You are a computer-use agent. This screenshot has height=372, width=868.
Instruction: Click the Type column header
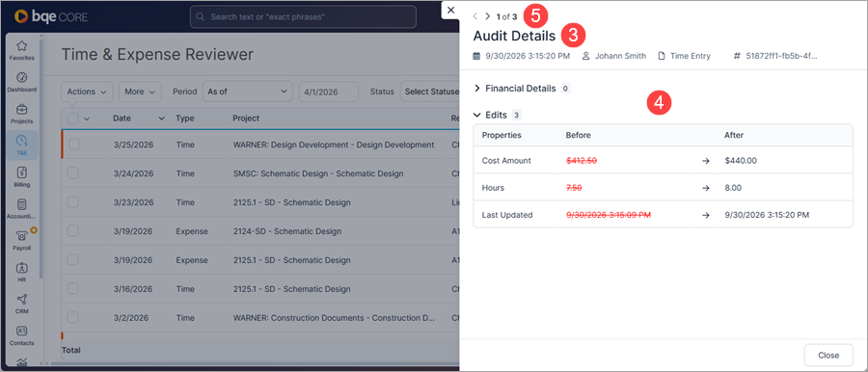(184, 118)
